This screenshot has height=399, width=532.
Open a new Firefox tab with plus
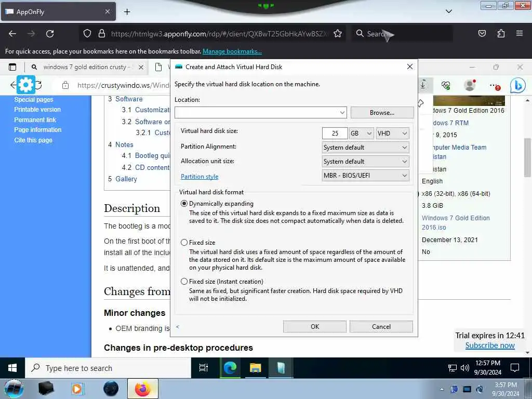pyautogui.click(x=127, y=12)
